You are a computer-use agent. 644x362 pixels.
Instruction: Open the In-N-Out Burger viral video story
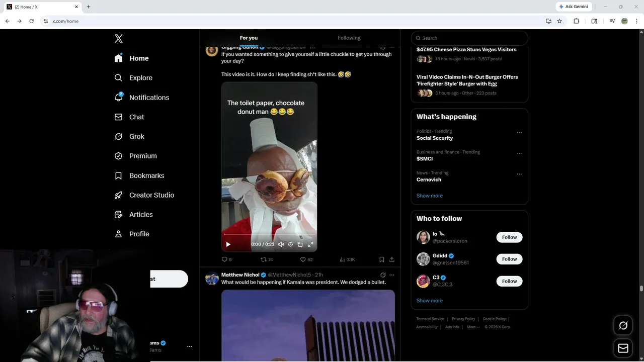pos(467,80)
